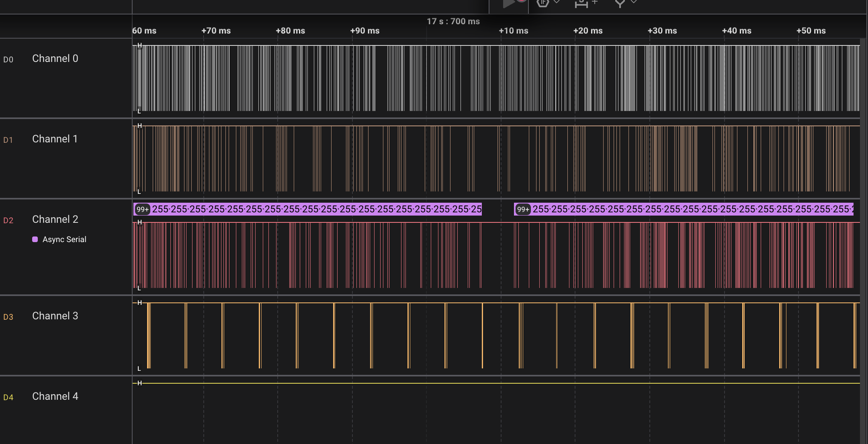This screenshot has height=444, width=868.
Task: Click the +70 ms timeline tick
Action: [216, 31]
